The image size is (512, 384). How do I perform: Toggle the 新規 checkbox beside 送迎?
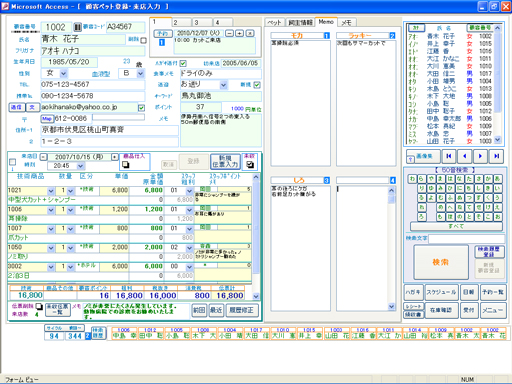pos(257,85)
